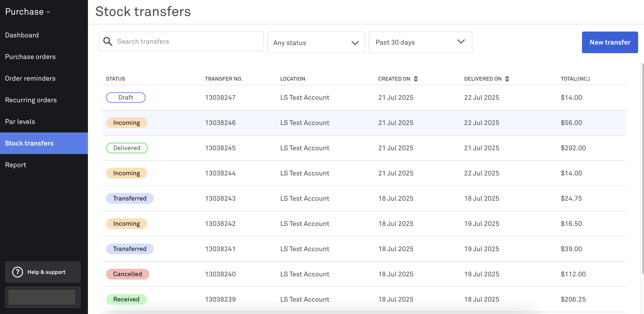
Task: Click the Delivered status badge
Action: coord(127,148)
